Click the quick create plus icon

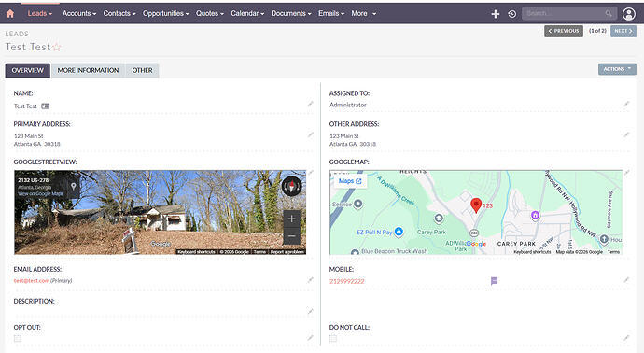(x=496, y=14)
